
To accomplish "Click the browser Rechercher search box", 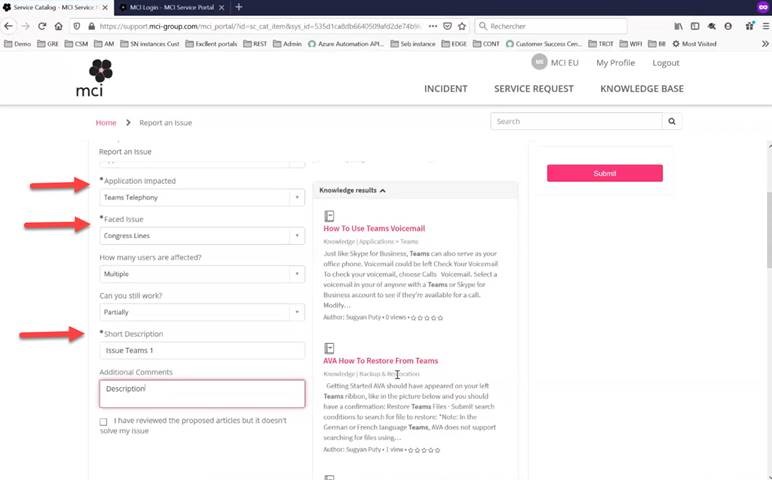I will tap(551, 26).
